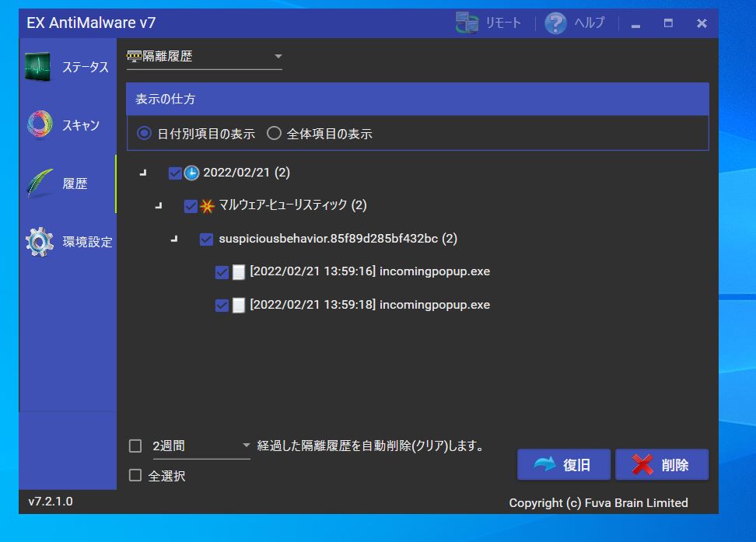
Task: Click the clock icon beside 2022/02/21
Action: (x=191, y=173)
